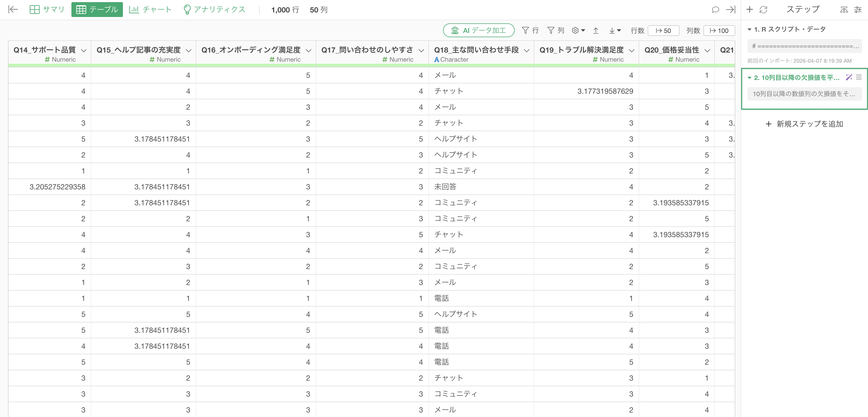Open the gear settings dropdown
This screenshot has height=417, width=868.
(x=578, y=31)
